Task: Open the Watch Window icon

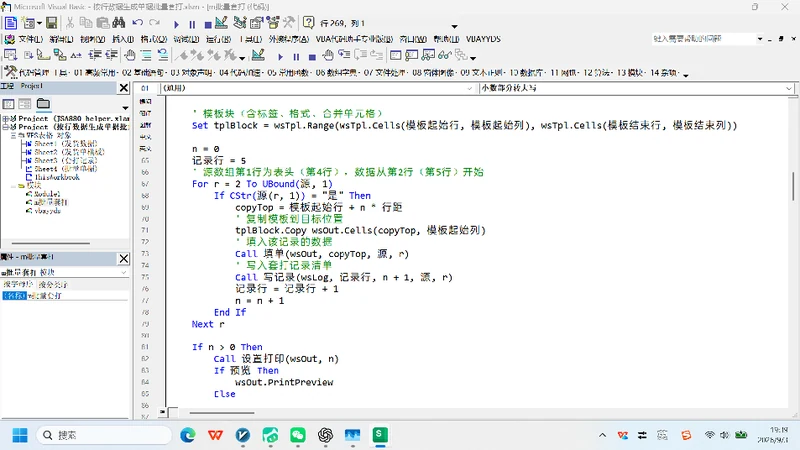Action: point(428,55)
